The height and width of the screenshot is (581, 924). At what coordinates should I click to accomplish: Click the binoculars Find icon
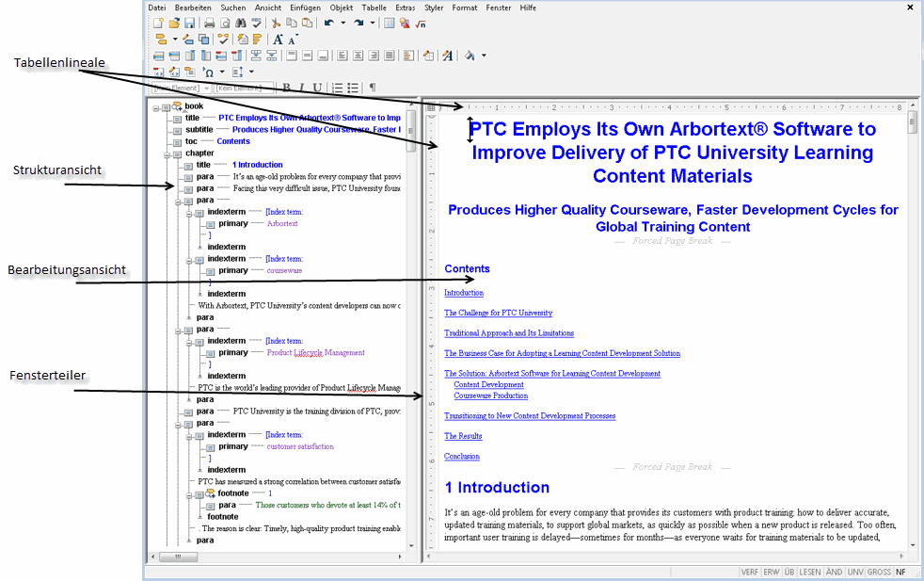[241, 24]
